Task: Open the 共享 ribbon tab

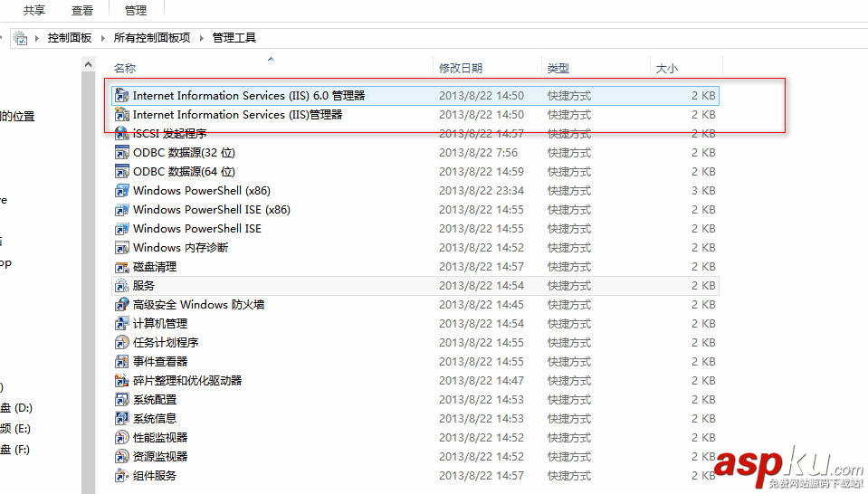Action: [x=34, y=11]
